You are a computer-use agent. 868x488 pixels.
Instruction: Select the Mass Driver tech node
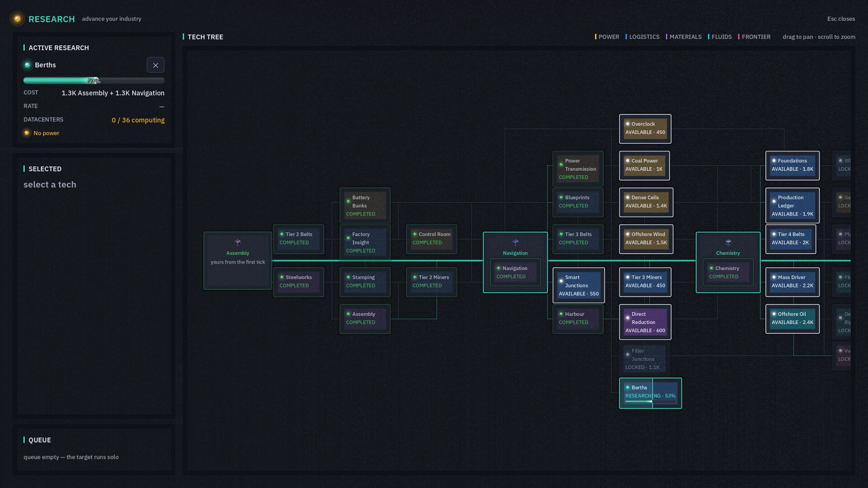coord(793,282)
